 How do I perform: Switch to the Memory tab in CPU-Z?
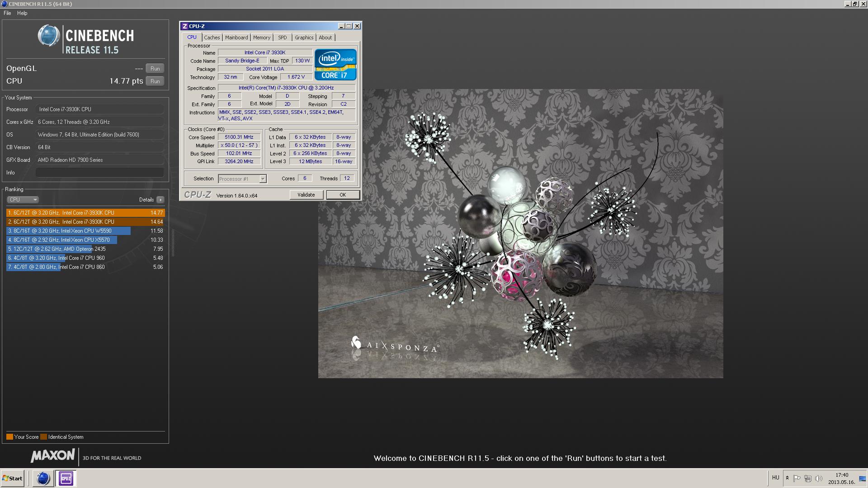tap(261, 38)
